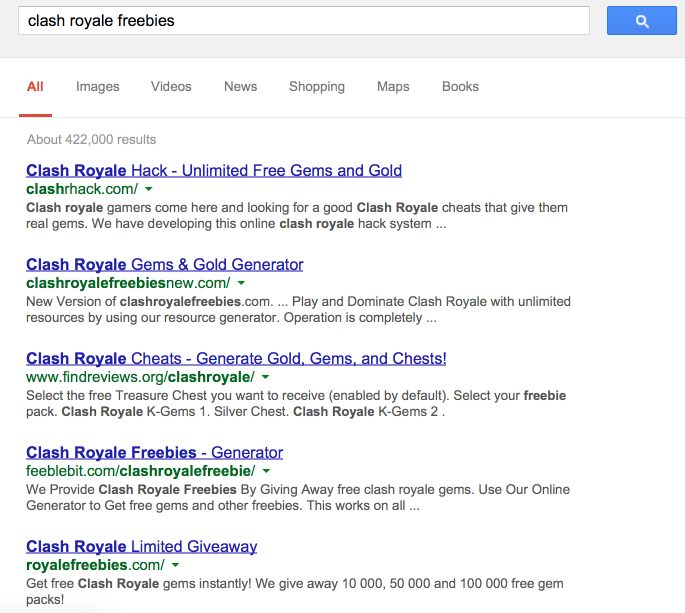The height and width of the screenshot is (613, 685).
Task: Click the www.findreviews.org/clashroyale/ URL text
Action: 141,377
